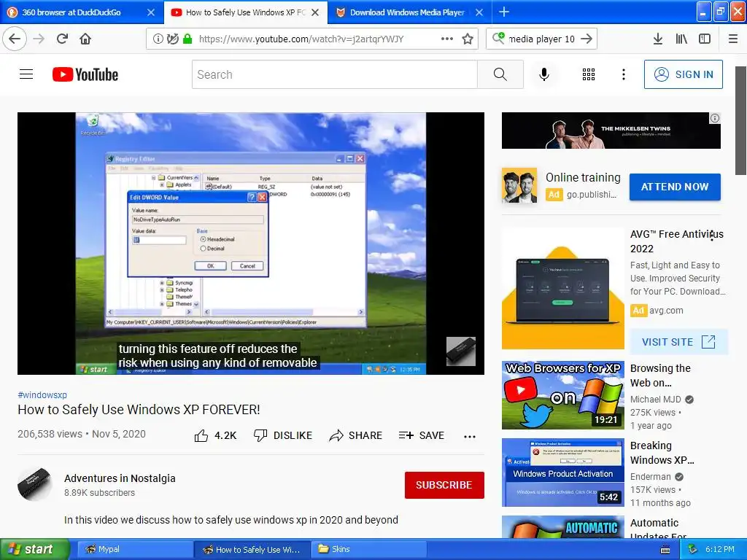Image resolution: width=747 pixels, height=560 pixels.
Task: Open page actions three-dot menu in address bar
Action: [447, 39]
